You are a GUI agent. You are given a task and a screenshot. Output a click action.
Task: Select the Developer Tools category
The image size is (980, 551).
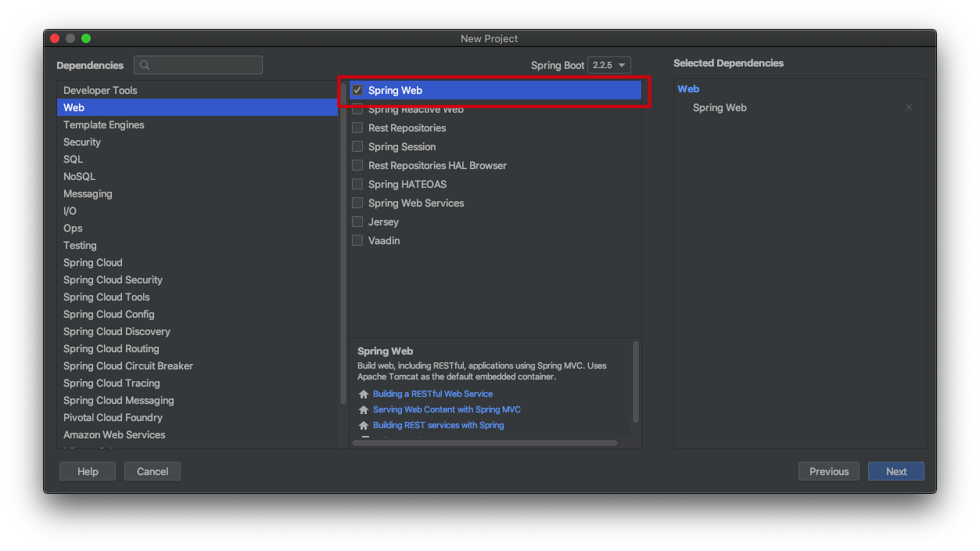(198, 90)
